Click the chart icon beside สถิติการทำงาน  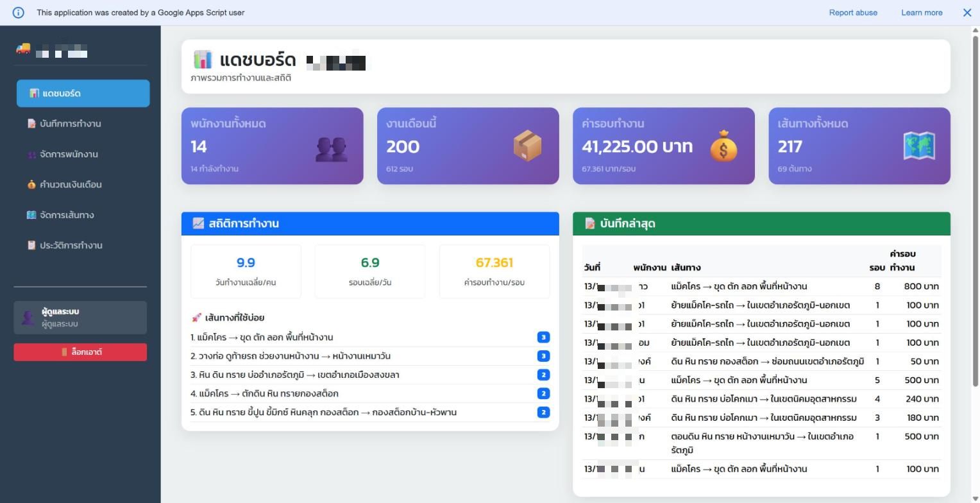pyautogui.click(x=198, y=223)
